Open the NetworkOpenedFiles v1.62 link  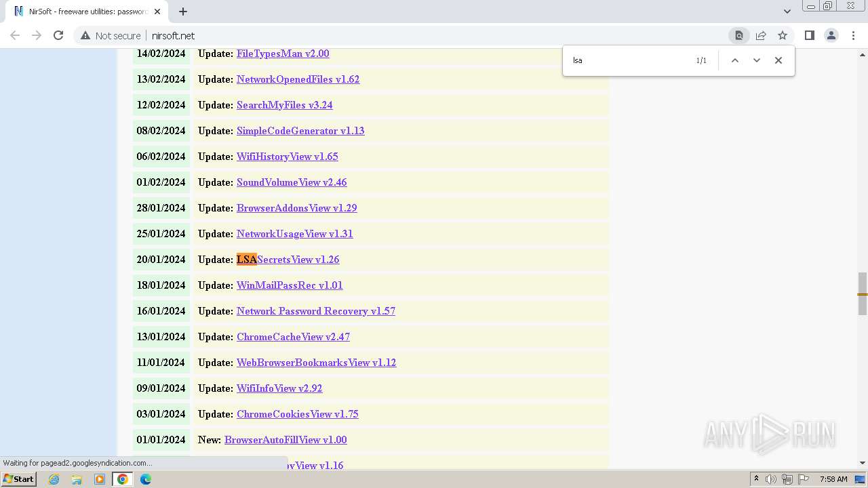pyautogui.click(x=298, y=79)
